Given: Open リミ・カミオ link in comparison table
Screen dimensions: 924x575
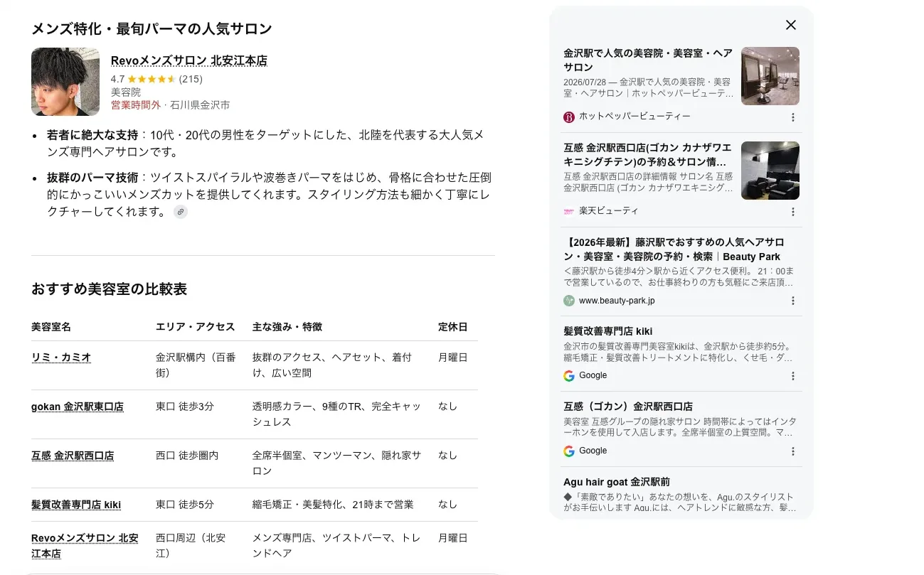Looking at the screenshot, I should [61, 358].
